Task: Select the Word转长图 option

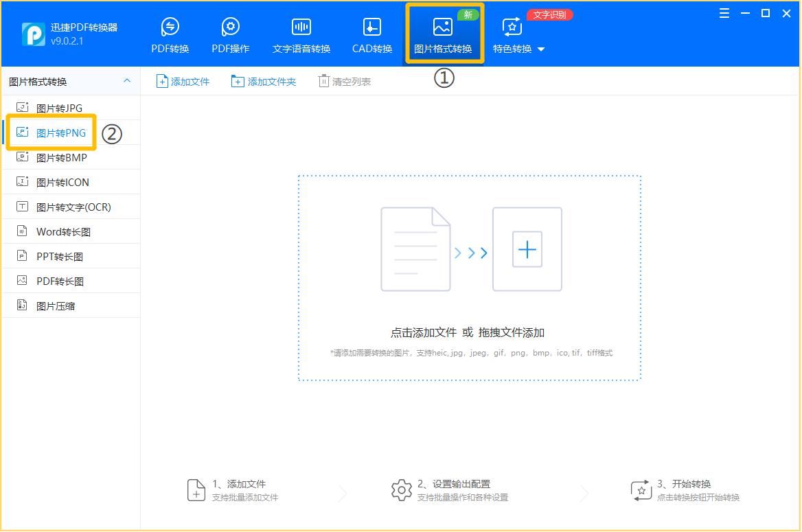Action: pyautogui.click(x=60, y=231)
